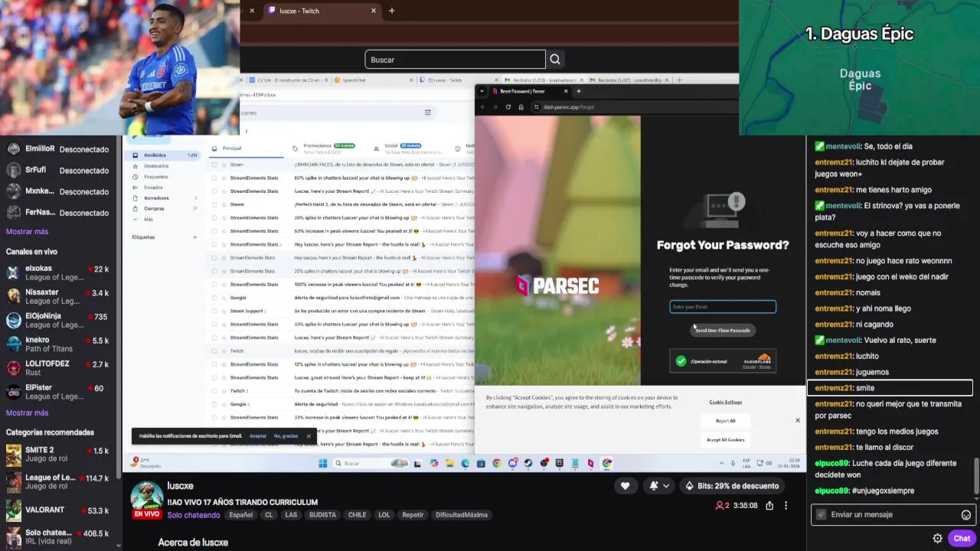
Task: Add a new Gmail label with plus icon
Action: click(194, 237)
